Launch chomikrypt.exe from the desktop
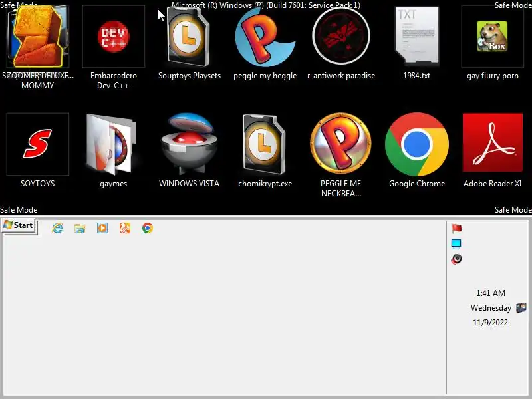Screen dimensions: 532x399 [264, 144]
